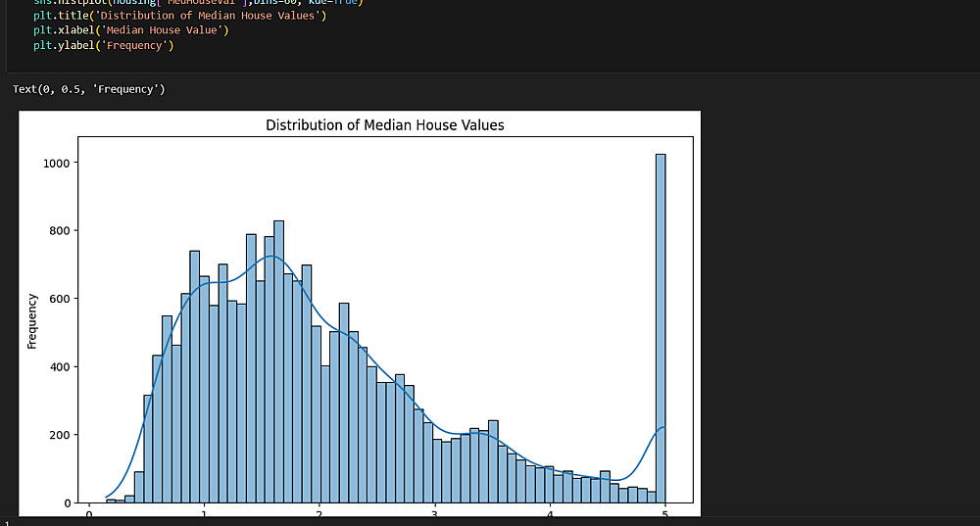Click the Frequency y-axis label
980x526 pixels.
click(x=32, y=321)
